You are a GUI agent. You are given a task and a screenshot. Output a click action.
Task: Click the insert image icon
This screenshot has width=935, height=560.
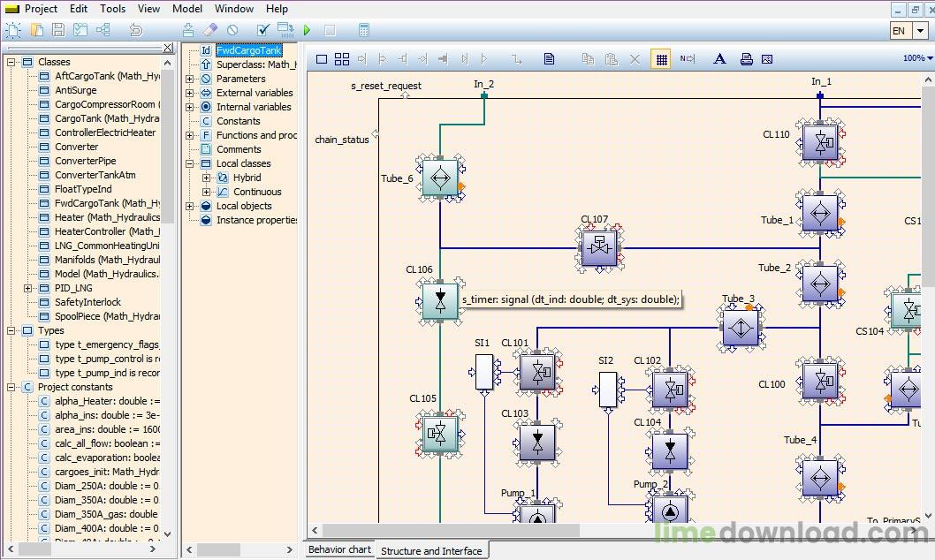point(767,59)
